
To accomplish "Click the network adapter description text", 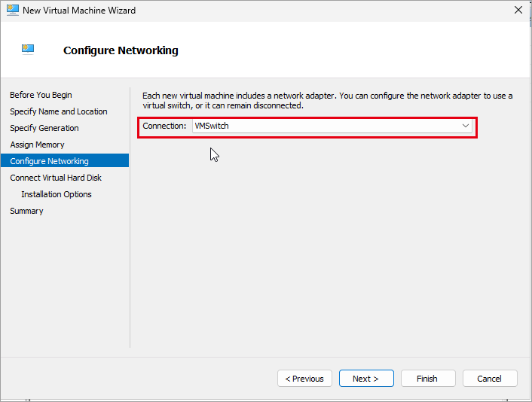I will click(327, 101).
